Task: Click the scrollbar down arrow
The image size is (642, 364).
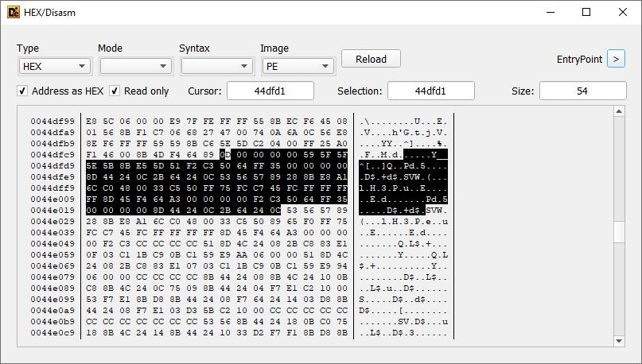Action: (619, 341)
